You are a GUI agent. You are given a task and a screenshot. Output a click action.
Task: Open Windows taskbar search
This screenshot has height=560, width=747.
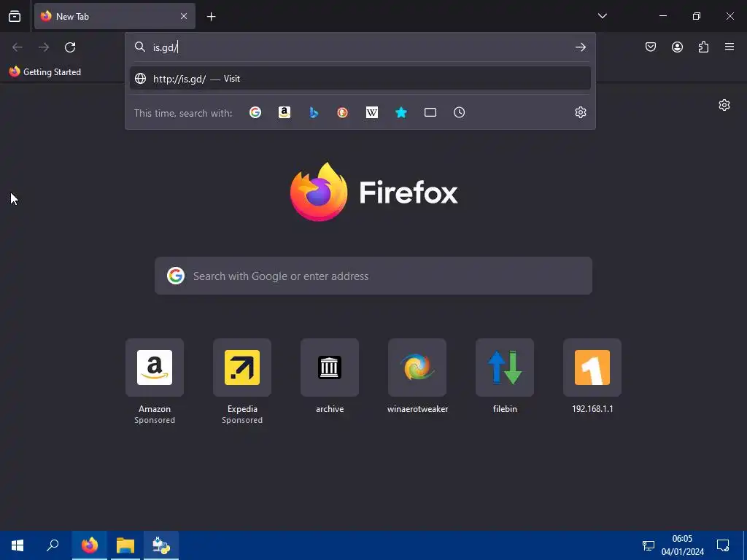[x=53, y=545]
